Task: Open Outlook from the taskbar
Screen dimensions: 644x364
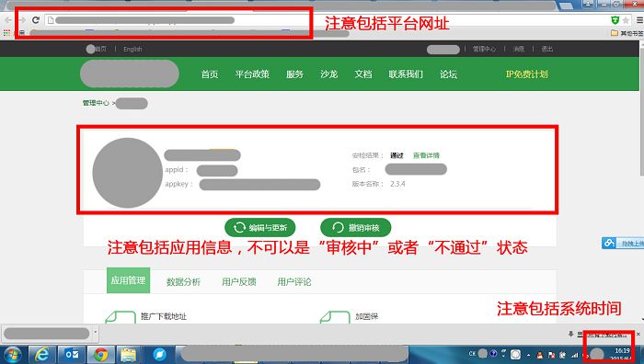Action: point(72,355)
